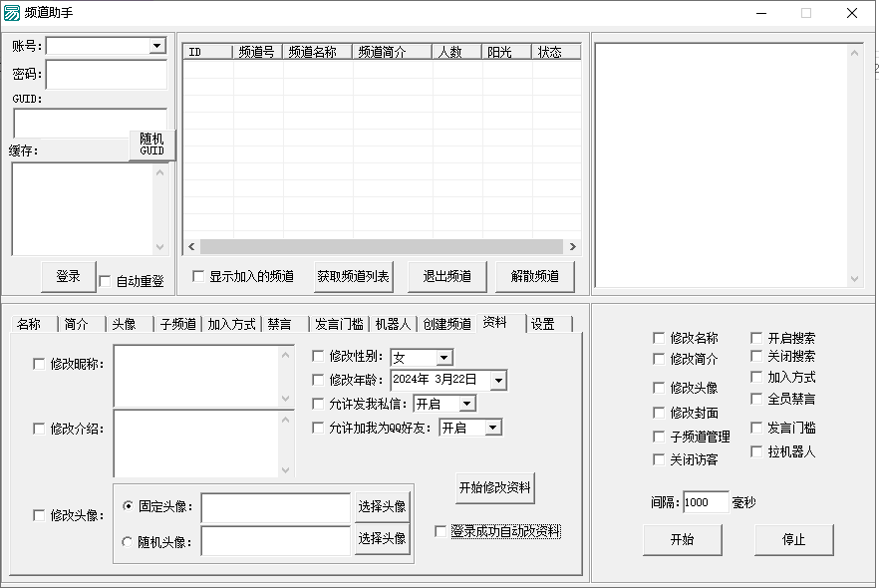Click the 频道名称 column header

[x=317, y=52]
